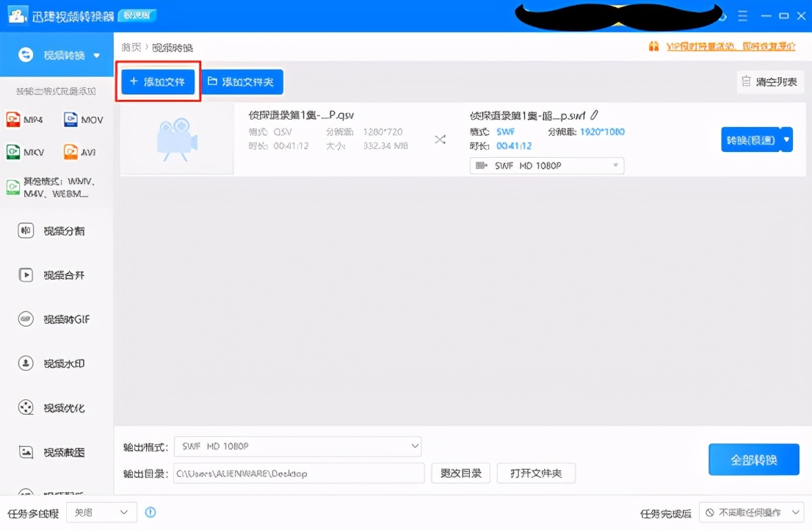Open 视频优化 optimize tool

click(x=51, y=408)
